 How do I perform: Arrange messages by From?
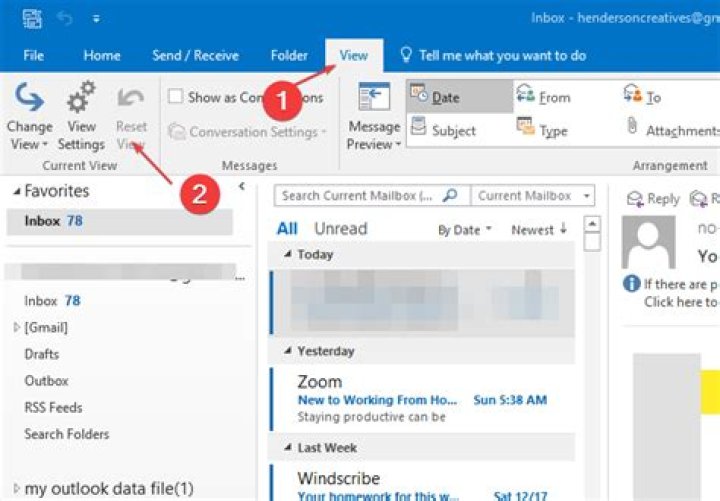(544, 97)
